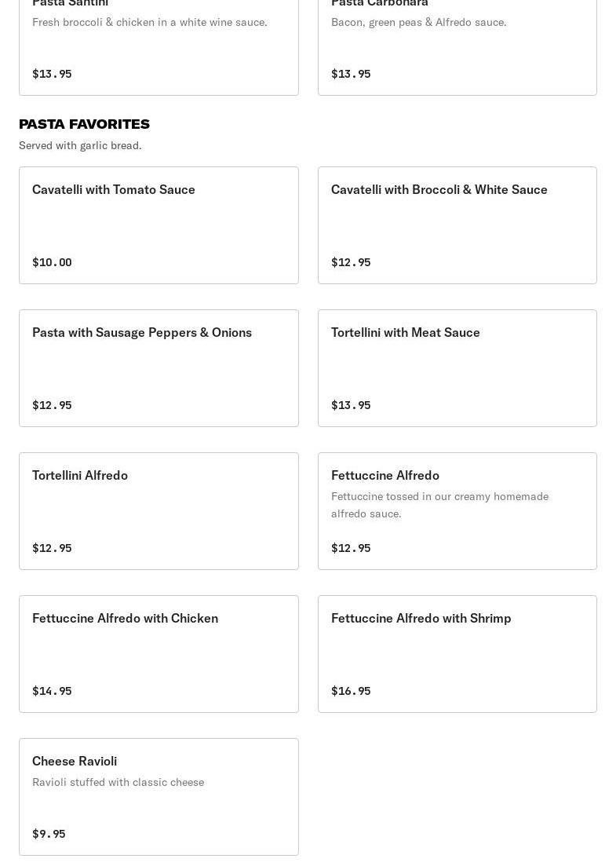
Task: Select Fettuccine Alfredo with Shrimp
Action: coord(457,654)
